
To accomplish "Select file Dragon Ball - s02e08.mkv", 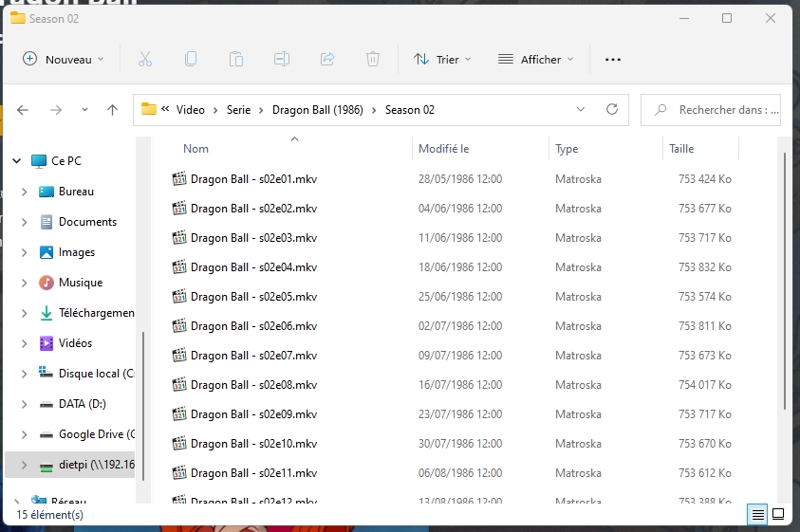I will [x=253, y=385].
